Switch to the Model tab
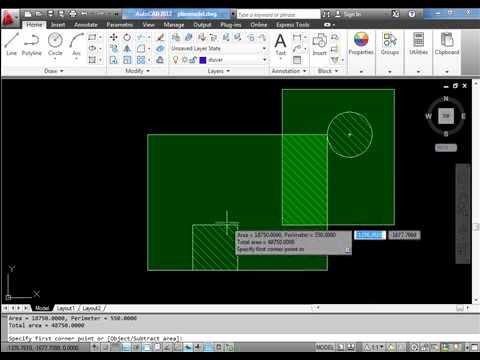The width and height of the screenshot is (480, 360). [x=42, y=308]
